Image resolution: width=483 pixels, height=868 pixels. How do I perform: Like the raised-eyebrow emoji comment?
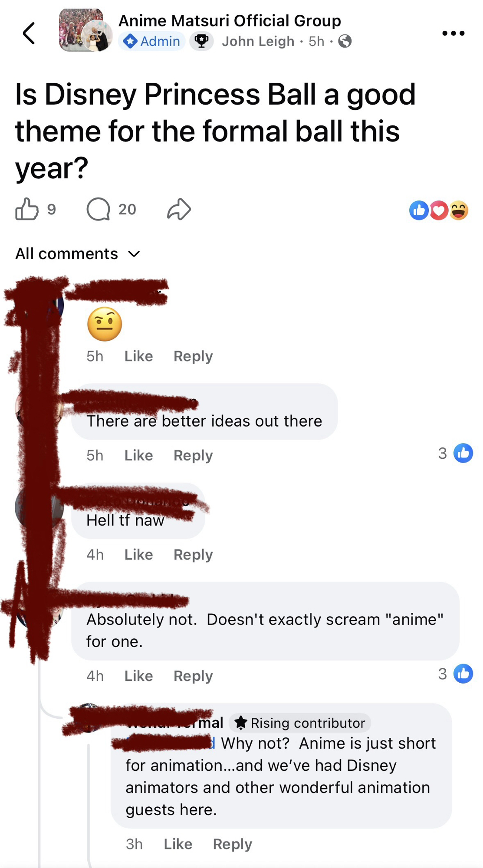click(x=138, y=356)
